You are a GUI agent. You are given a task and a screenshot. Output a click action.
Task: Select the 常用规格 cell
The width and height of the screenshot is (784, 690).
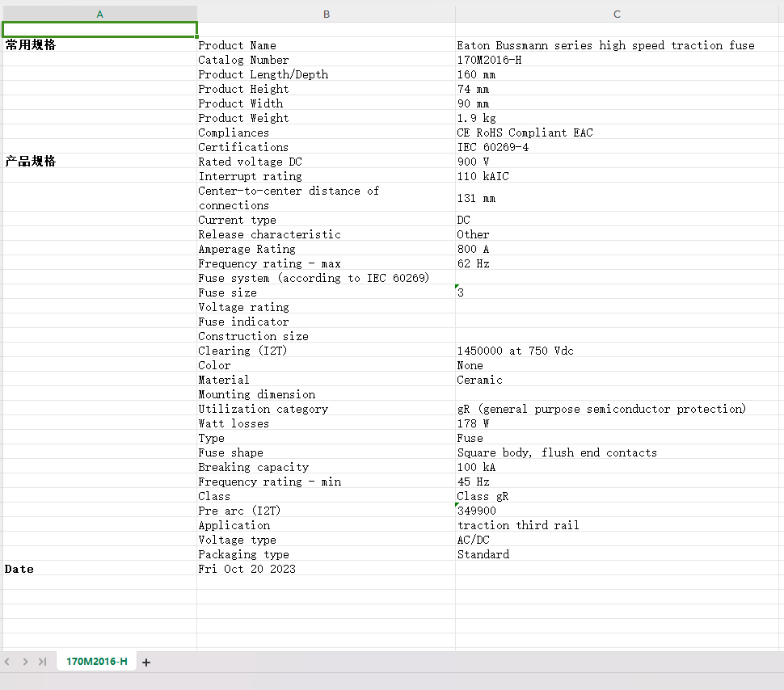(100, 45)
